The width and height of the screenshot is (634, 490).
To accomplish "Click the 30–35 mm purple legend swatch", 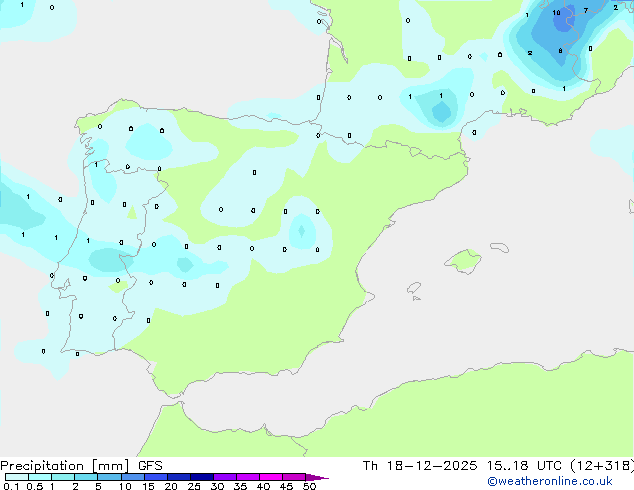I will click(x=224, y=477).
